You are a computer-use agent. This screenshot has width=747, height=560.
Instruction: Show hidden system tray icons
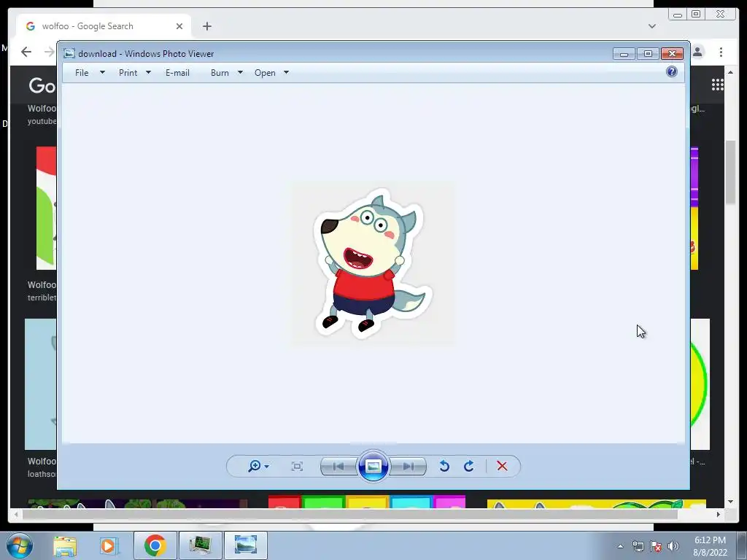pyautogui.click(x=620, y=546)
